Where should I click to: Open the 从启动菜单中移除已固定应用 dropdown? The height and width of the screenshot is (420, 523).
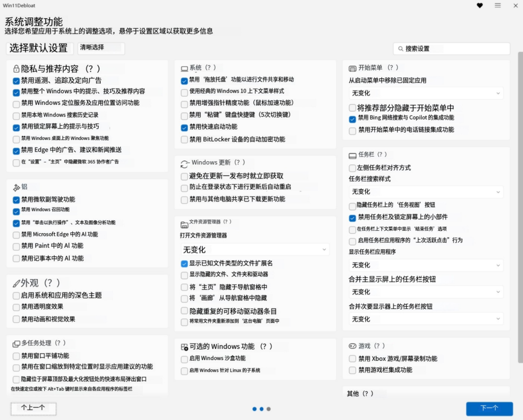coord(426,93)
